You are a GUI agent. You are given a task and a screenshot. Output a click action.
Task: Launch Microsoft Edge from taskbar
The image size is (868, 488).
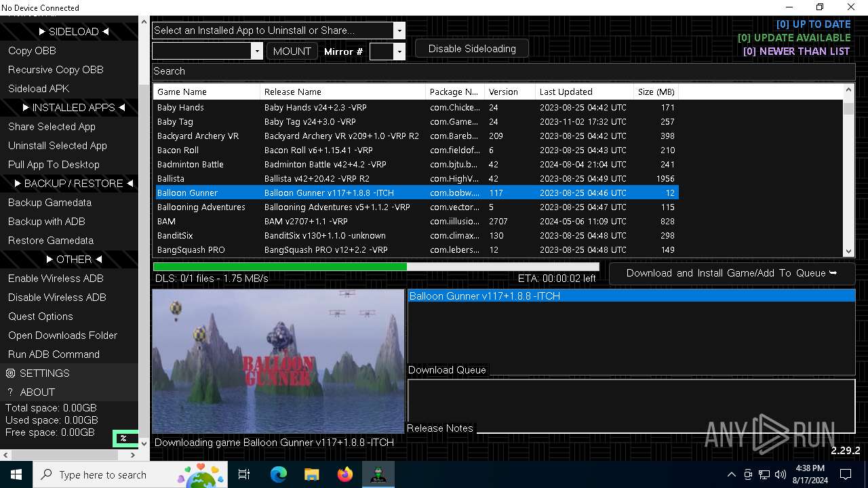coord(279,474)
